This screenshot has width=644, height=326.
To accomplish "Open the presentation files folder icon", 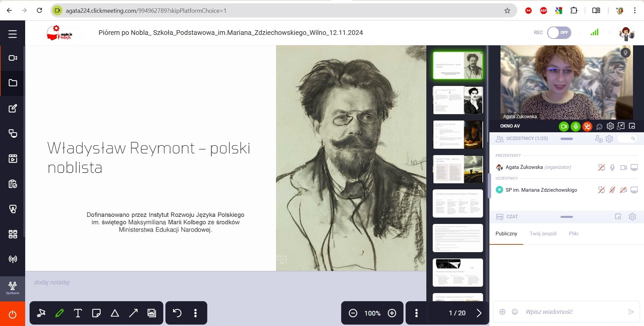I will pyautogui.click(x=12, y=83).
